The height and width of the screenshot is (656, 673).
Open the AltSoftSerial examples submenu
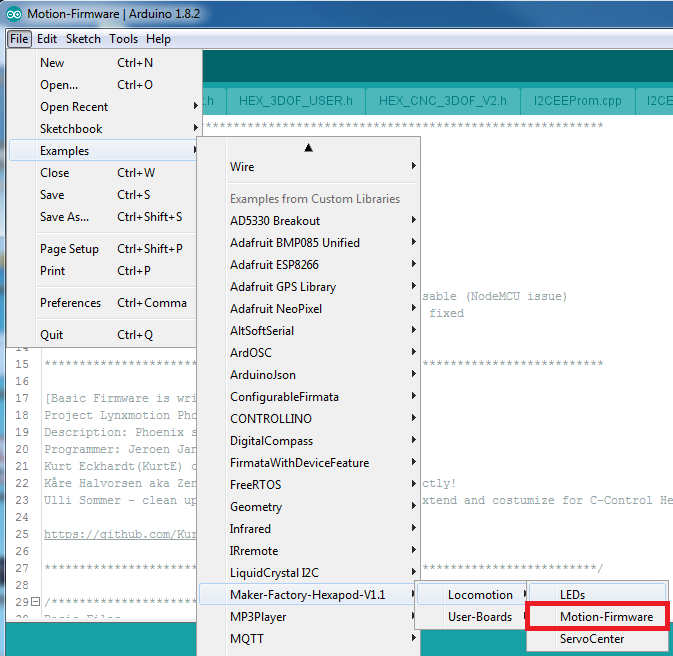309,331
